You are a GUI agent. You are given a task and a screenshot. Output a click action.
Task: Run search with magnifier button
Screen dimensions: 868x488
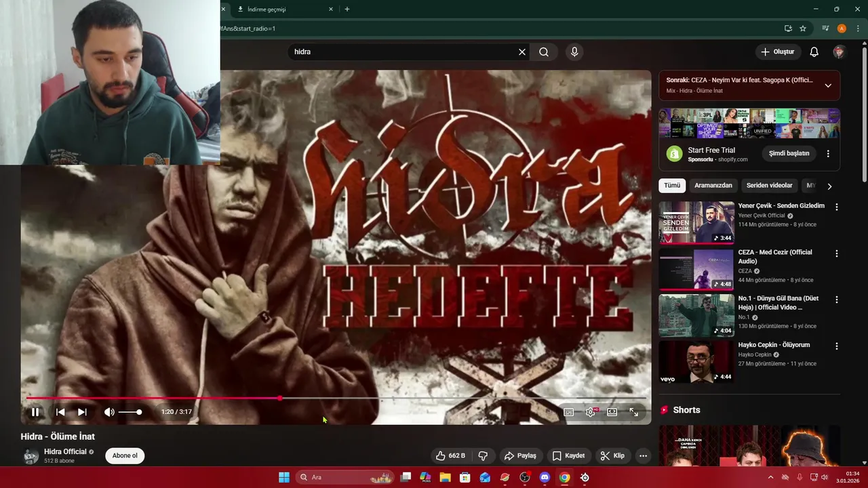(x=544, y=52)
